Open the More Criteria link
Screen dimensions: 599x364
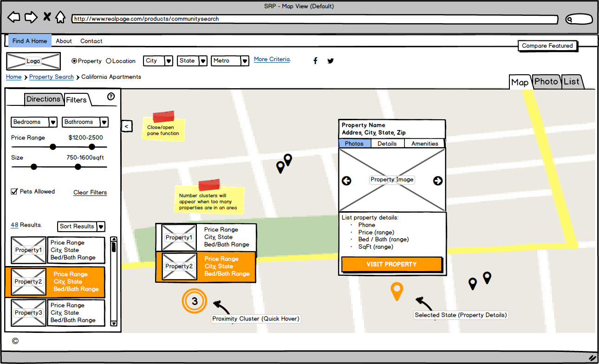click(272, 59)
